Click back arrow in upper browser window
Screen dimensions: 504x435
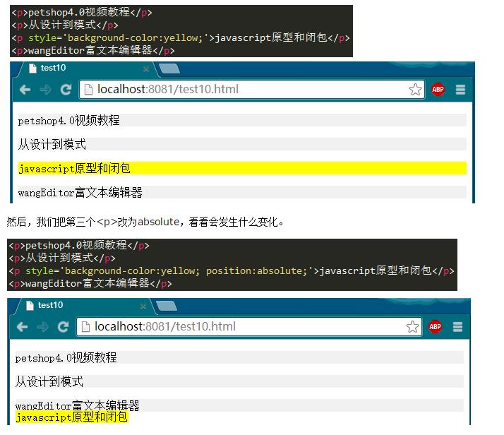click(x=25, y=90)
